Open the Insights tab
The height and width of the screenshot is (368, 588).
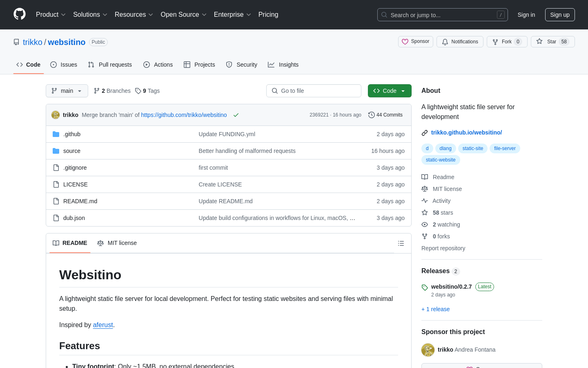tap(283, 65)
